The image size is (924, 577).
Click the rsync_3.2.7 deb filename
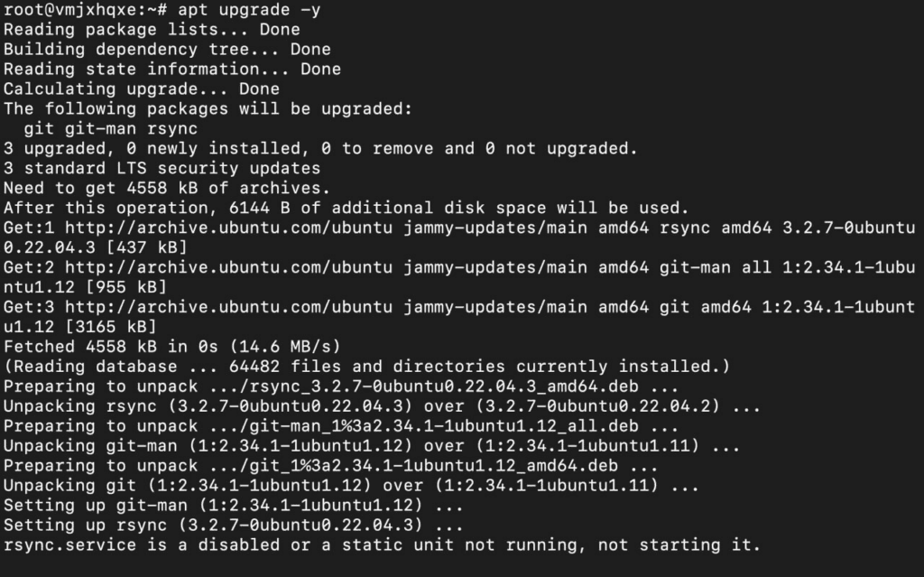[x=444, y=386]
